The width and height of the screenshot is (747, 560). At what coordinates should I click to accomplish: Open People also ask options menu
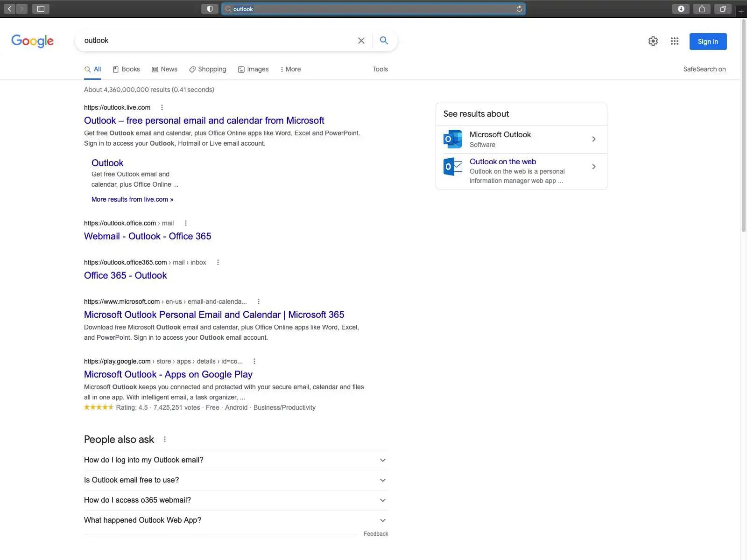pyautogui.click(x=165, y=439)
